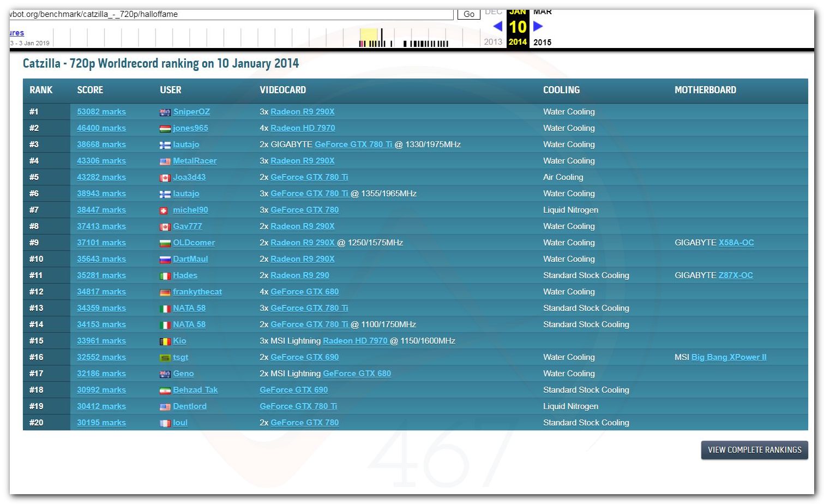Open MetalRacer user profile link
This screenshot has height=504, width=824.
[x=195, y=161]
